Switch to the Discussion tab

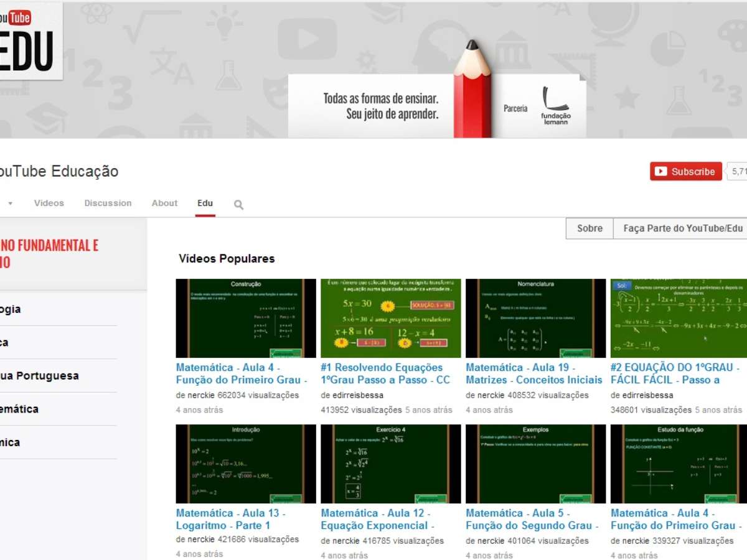coord(108,203)
